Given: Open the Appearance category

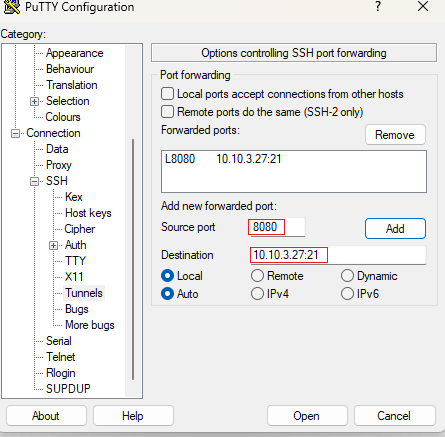Looking at the screenshot, I should tap(75, 53).
